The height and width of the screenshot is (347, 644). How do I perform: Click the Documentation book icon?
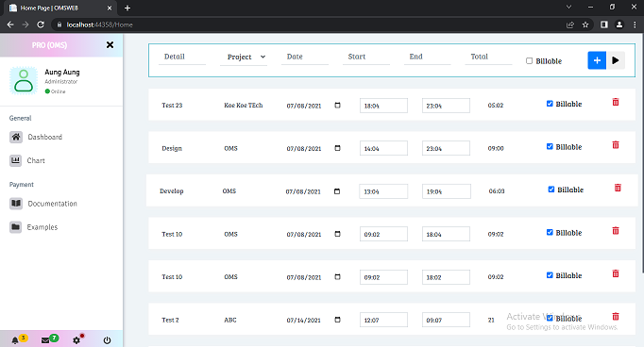(x=16, y=204)
